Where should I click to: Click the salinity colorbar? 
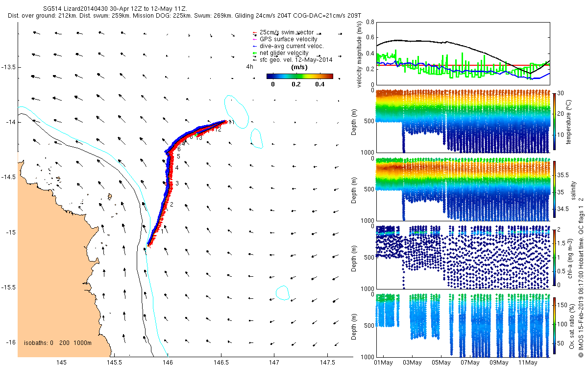coord(555,189)
